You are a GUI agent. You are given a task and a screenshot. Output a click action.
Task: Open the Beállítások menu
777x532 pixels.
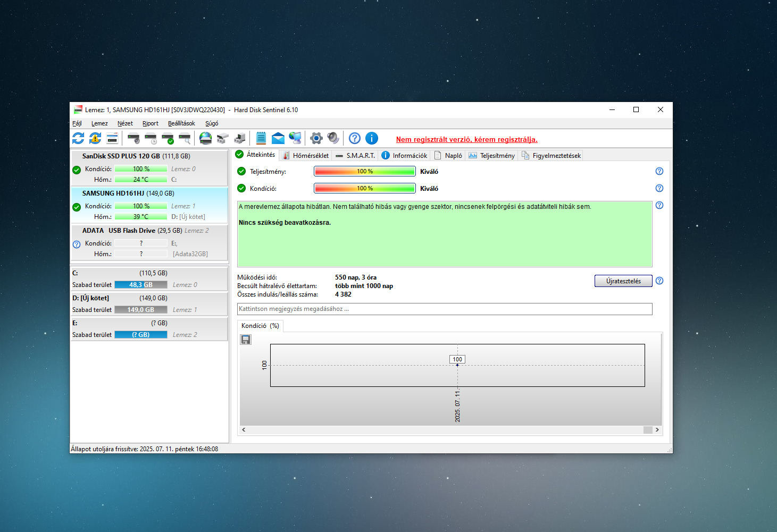181,123
